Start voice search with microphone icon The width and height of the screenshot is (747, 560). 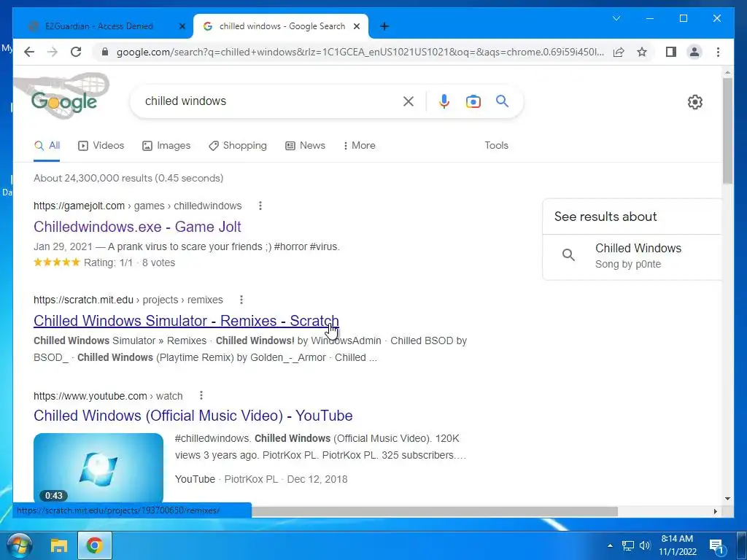click(444, 101)
